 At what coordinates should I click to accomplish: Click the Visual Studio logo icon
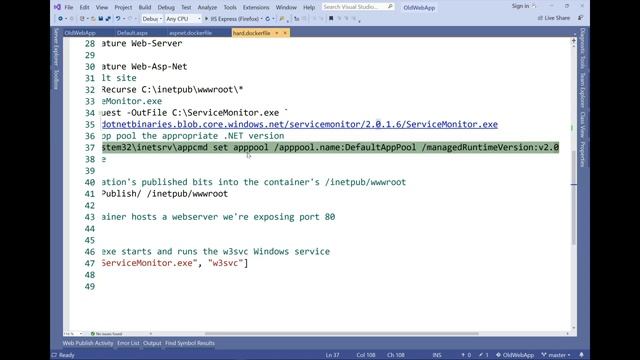pyautogui.click(x=58, y=7)
